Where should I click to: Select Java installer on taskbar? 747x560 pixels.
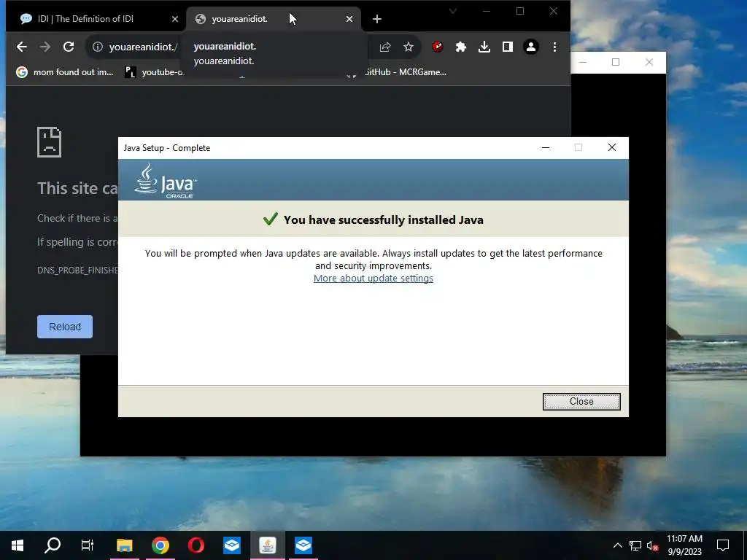pos(268,545)
